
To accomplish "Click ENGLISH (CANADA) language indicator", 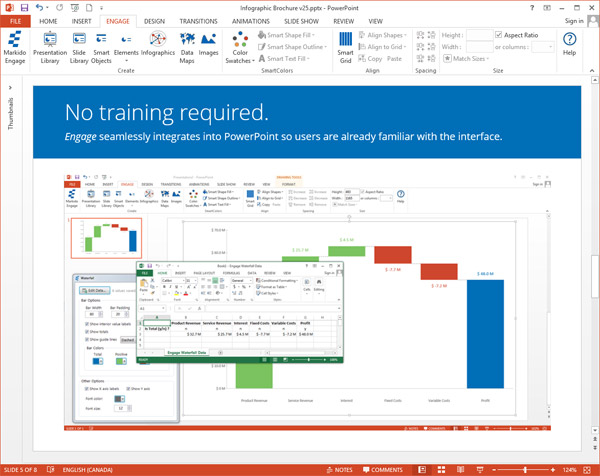I will 88,469.
